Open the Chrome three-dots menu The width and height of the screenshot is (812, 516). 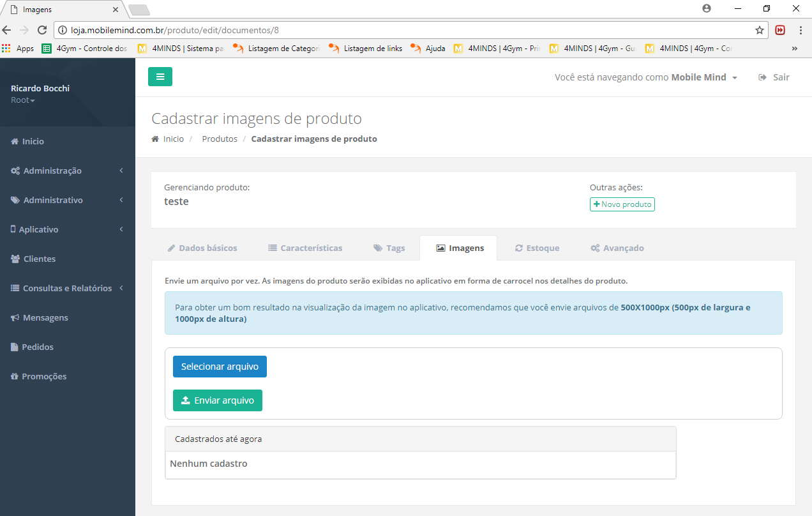tap(801, 30)
